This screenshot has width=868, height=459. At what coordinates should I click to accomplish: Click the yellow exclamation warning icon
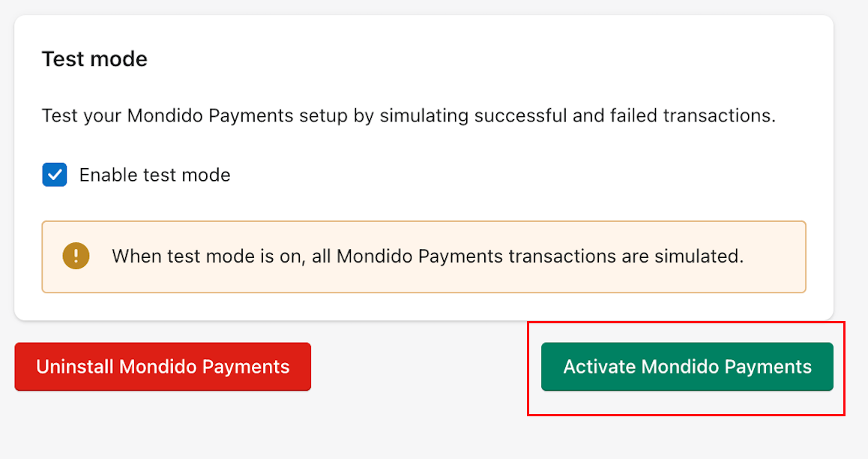pos(76,256)
